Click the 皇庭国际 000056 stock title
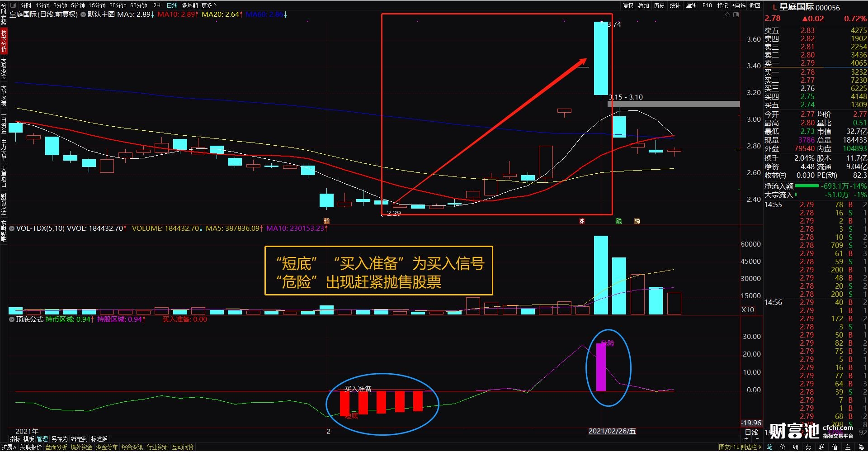 pyautogui.click(x=810, y=7)
